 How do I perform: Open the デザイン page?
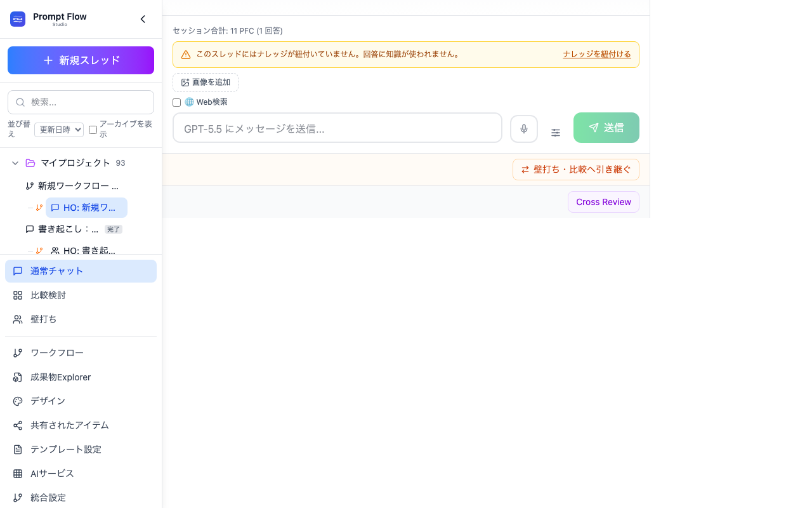pos(81,401)
